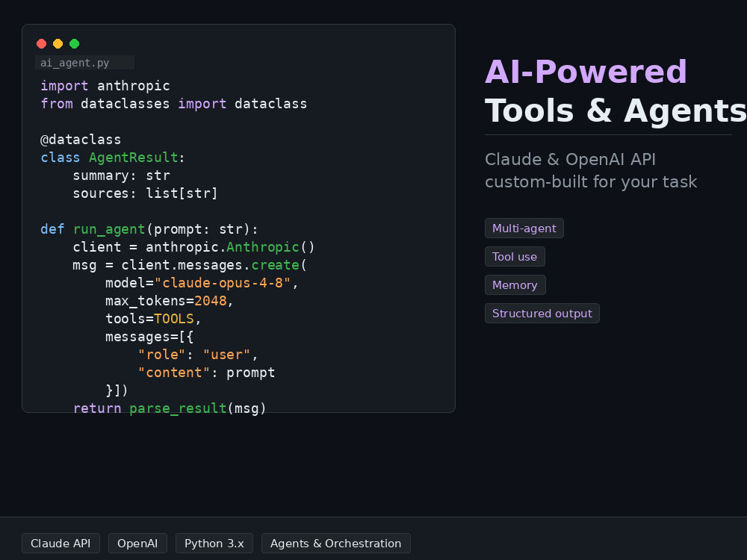747x560 pixels.
Task: Click the 'AI-Powered' purple heading
Action: pyautogui.click(x=586, y=72)
